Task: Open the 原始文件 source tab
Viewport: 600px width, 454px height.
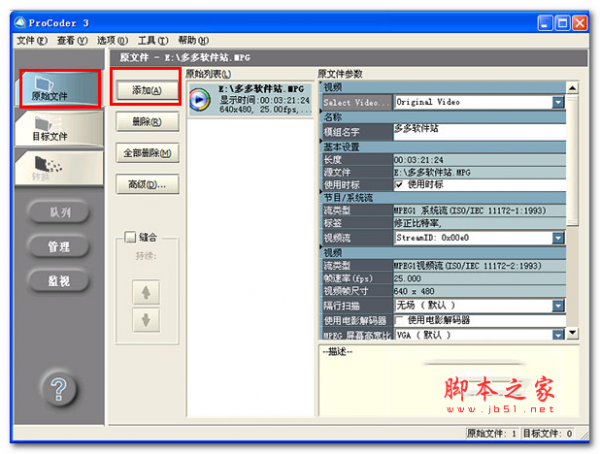Action: pyautogui.click(x=60, y=89)
